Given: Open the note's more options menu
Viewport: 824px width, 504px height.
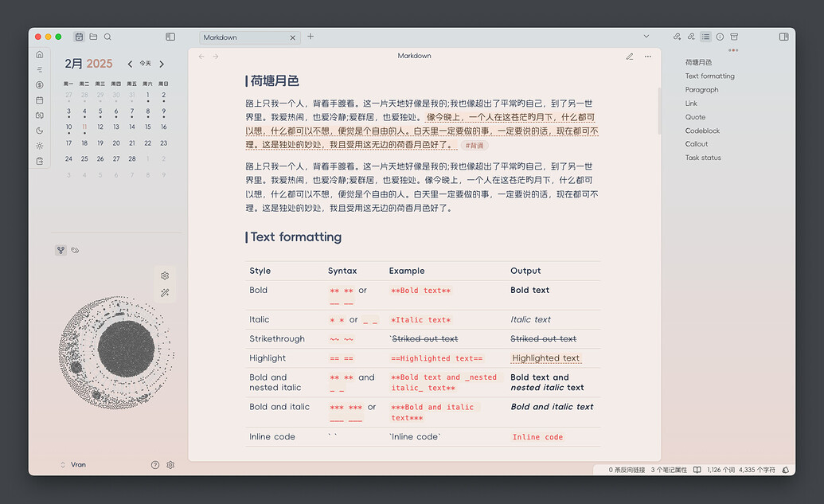Looking at the screenshot, I should (x=648, y=57).
